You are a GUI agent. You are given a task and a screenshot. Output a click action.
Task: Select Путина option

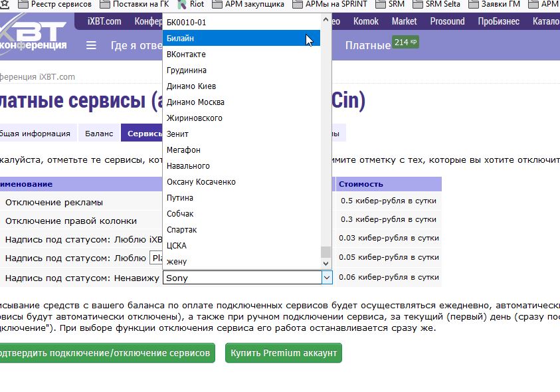[241, 197]
